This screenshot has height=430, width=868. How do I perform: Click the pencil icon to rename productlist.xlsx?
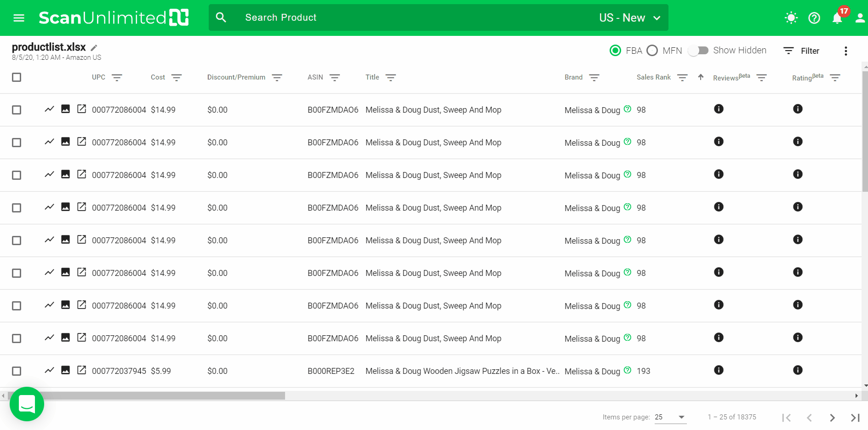[94, 48]
